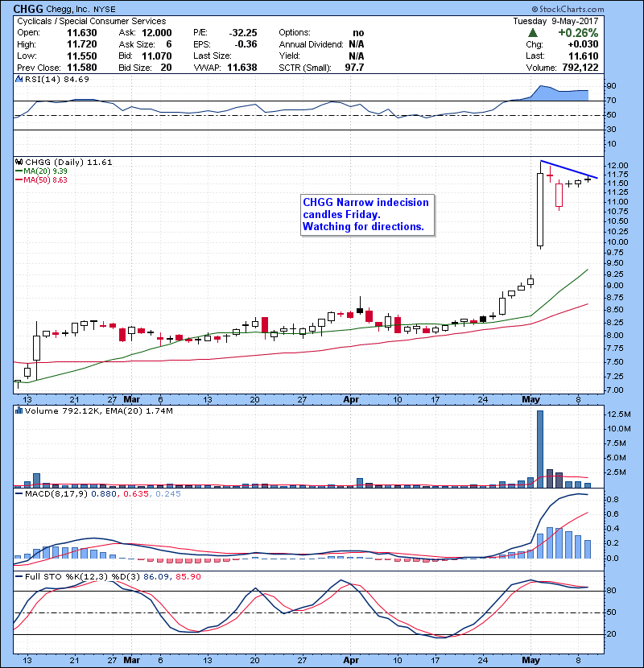Click the large white gap-up candle in May
Screen dimensions: 644x668
click(540, 209)
